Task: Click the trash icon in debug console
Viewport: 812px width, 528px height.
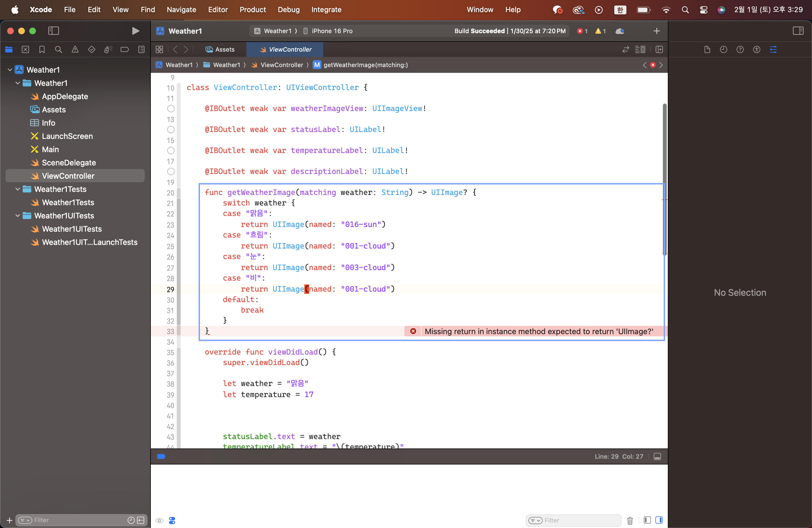Action: (x=630, y=521)
